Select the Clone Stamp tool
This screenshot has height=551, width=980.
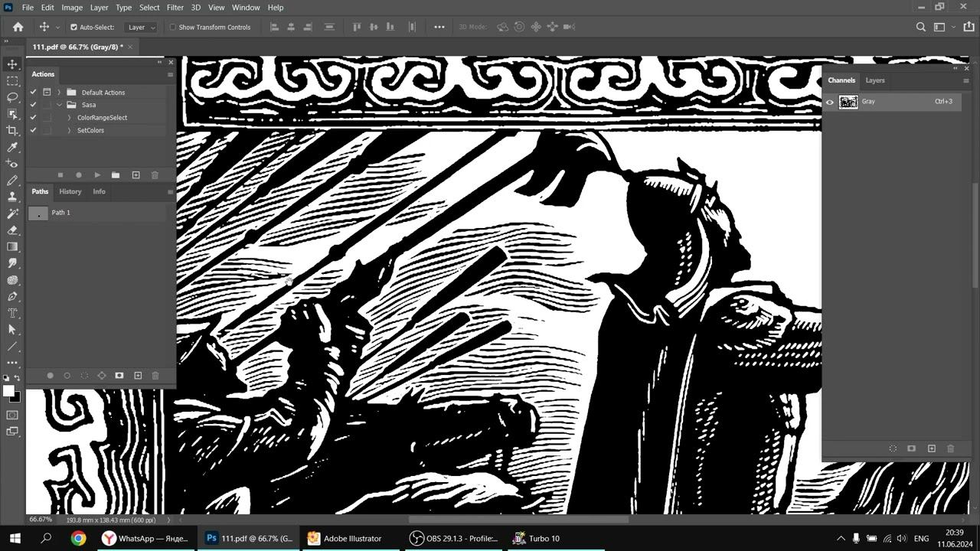coord(12,197)
